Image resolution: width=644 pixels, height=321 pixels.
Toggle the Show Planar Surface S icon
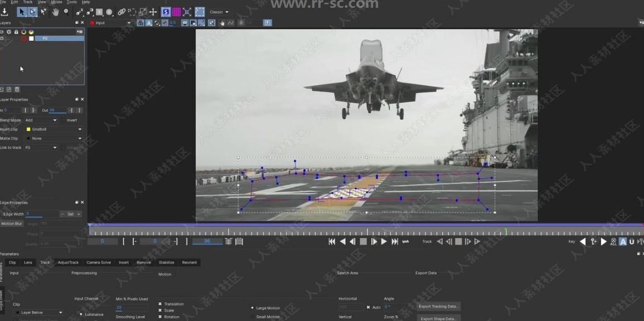pyautogui.click(x=166, y=12)
